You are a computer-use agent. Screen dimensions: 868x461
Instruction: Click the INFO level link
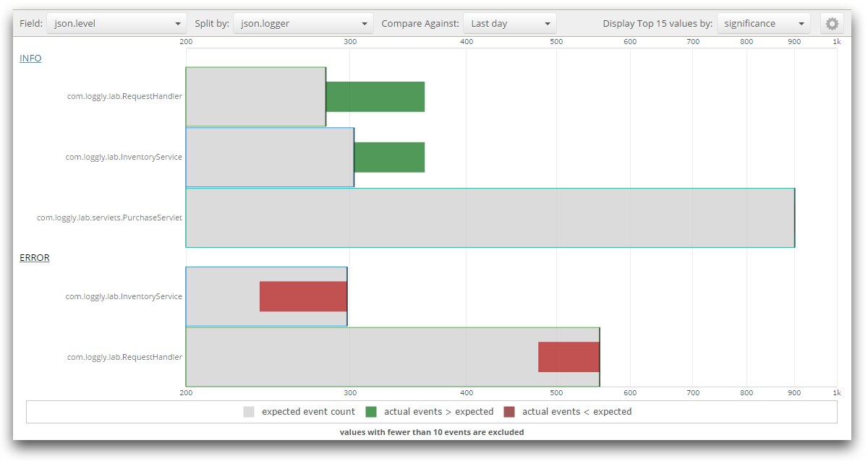pyautogui.click(x=30, y=59)
